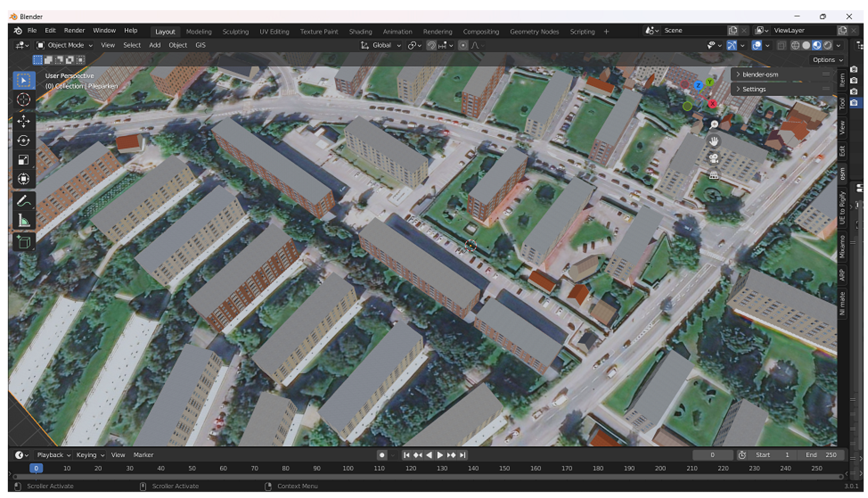Click the pan view hand icon
868x498 pixels.
[714, 141]
